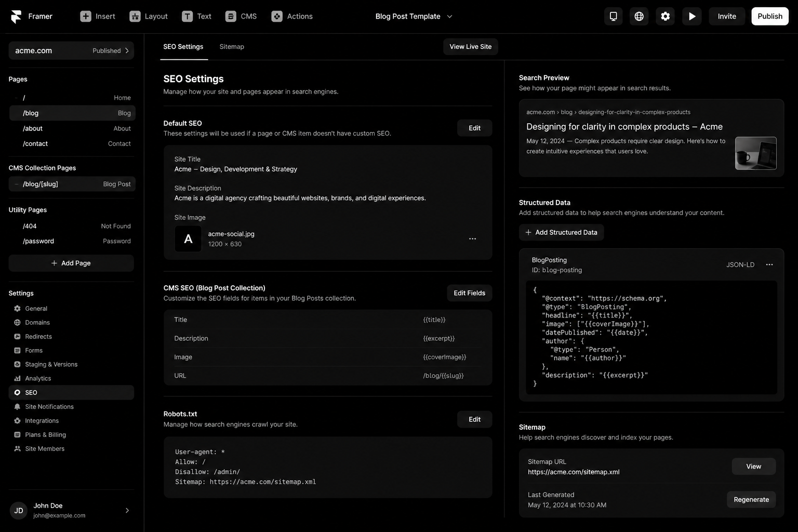798x532 pixels.
Task: Open John Doe account menu chevron
Action: [x=127, y=511]
